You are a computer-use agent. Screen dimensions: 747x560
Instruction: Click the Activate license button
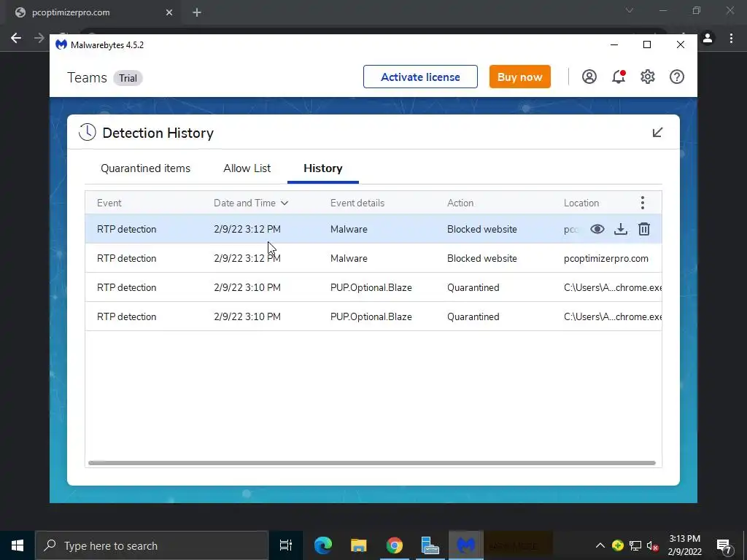pyautogui.click(x=420, y=77)
